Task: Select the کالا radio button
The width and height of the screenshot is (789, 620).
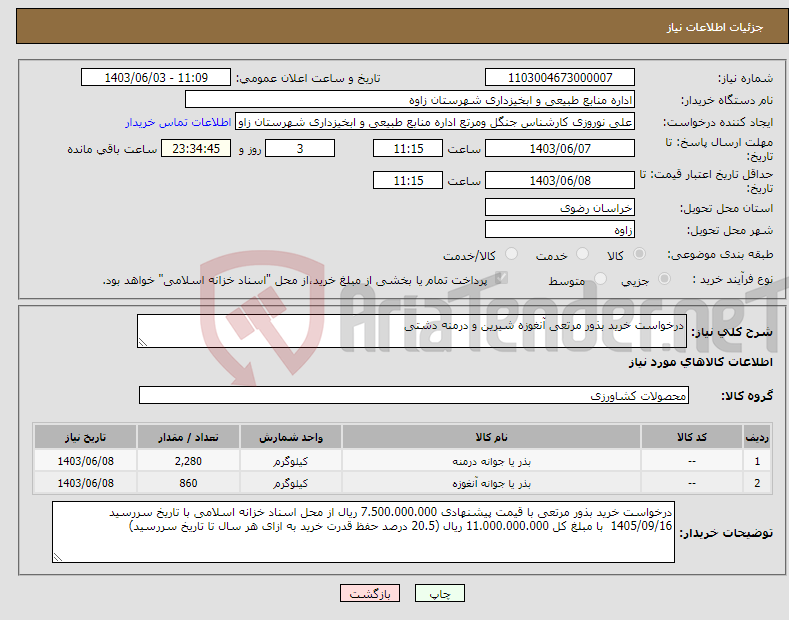Action: pos(639,254)
